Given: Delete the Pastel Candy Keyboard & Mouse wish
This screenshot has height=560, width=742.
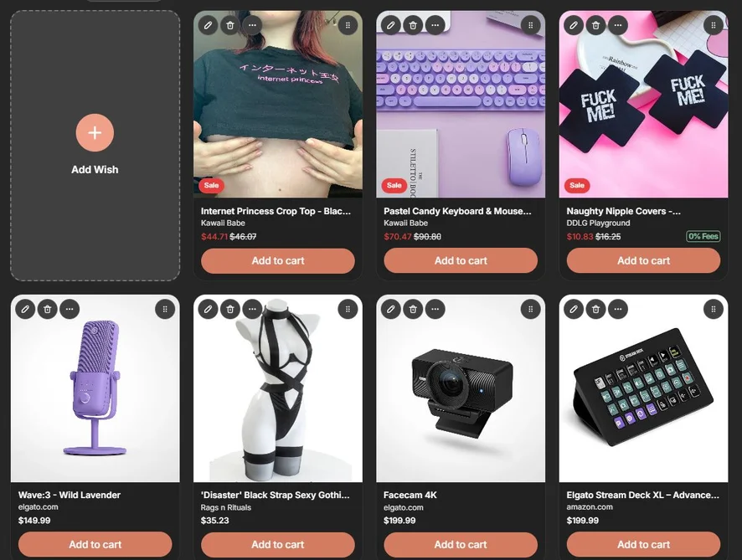Looking at the screenshot, I should click(x=413, y=25).
